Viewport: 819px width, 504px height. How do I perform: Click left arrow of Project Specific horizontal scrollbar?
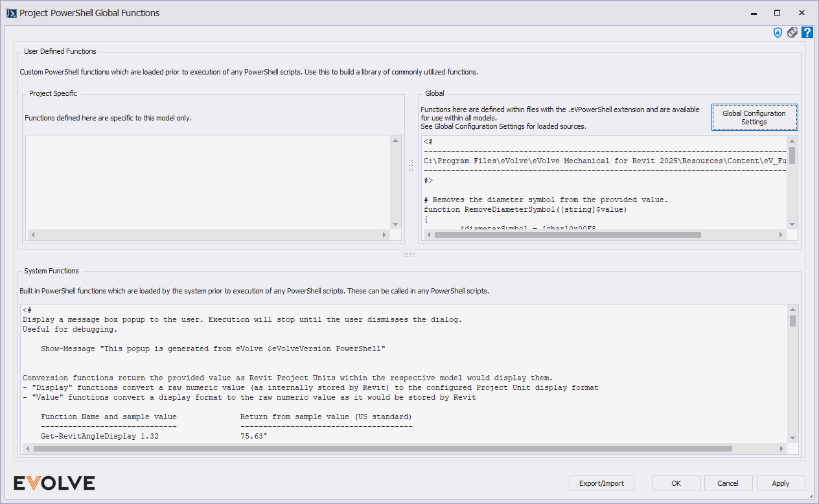(32, 235)
